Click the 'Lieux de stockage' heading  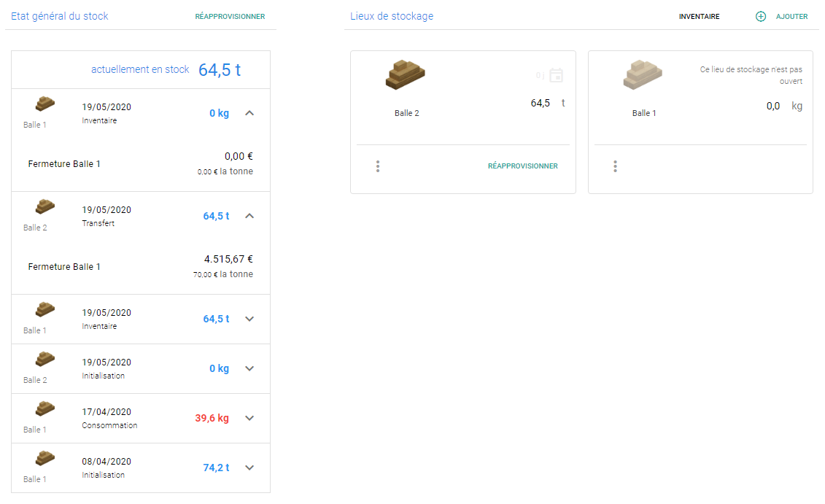point(392,16)
